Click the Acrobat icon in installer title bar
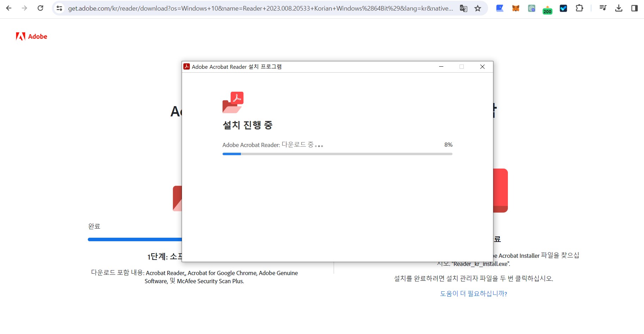 [x=187, y=67]
